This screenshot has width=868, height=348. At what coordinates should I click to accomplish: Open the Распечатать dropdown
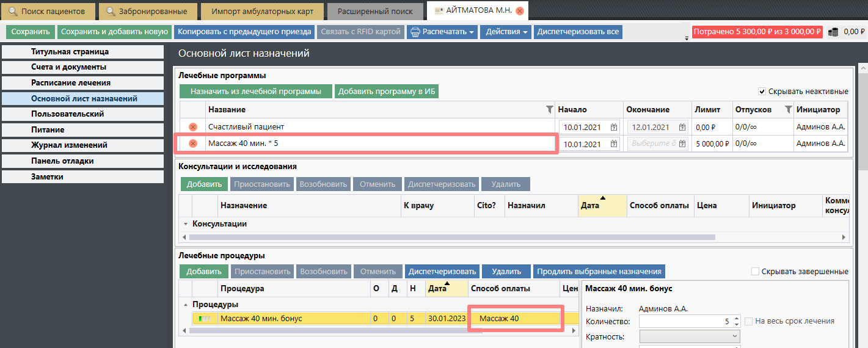pyautogui.click(x=442, y=32)
